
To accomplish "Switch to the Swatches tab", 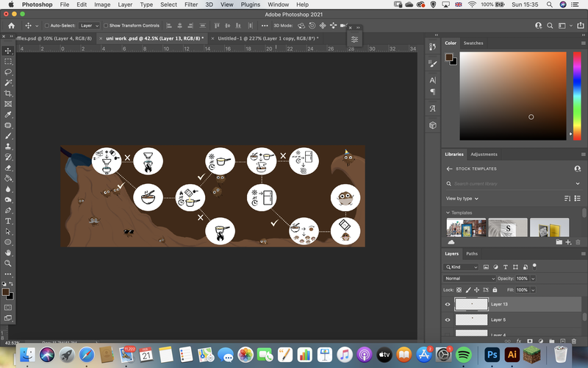I will [473, 43].
